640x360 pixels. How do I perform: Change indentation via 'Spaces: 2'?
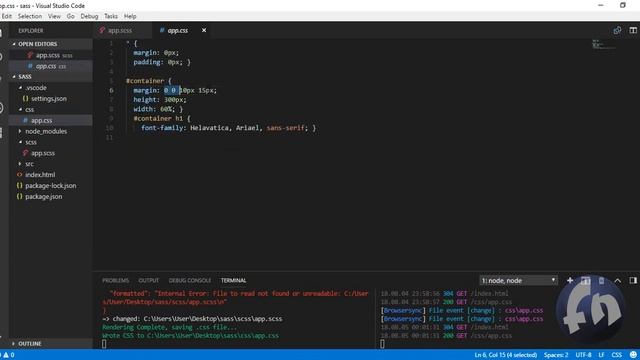(x=556, y=355)
